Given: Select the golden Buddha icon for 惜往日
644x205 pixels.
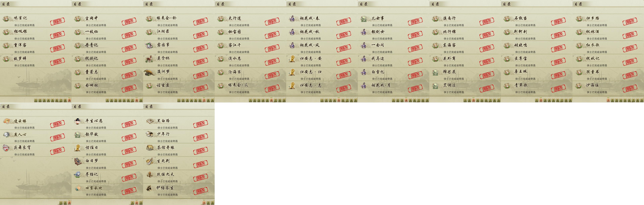Looking at the screenshot, I should (78, 148).
